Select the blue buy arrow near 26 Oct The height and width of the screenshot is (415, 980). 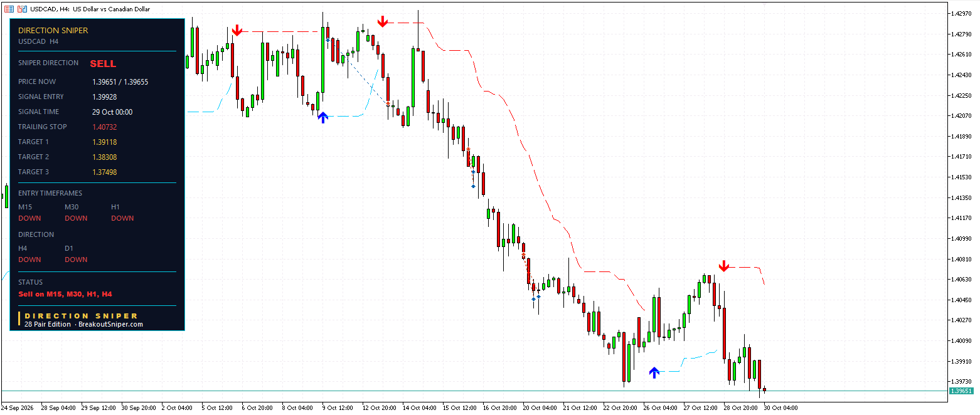point(654,372)
